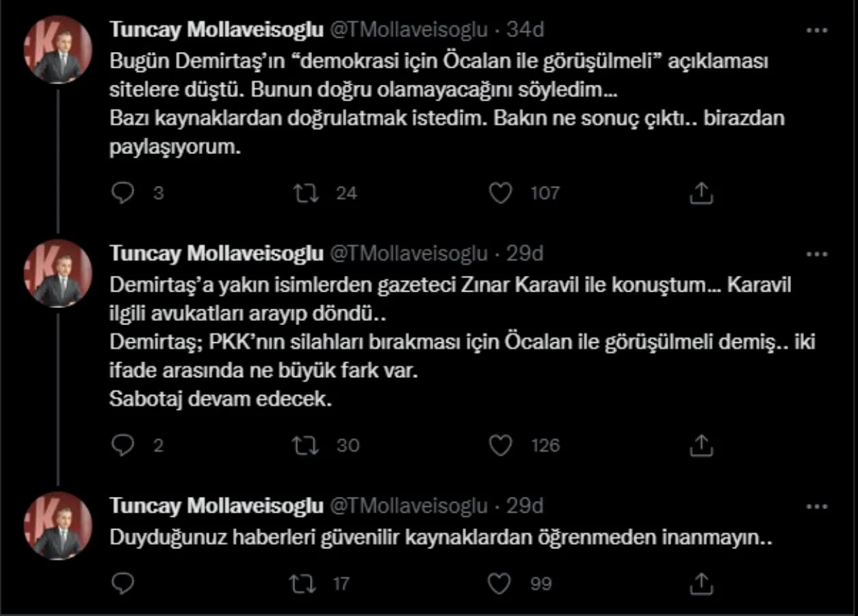Share the last tweet in thread
The width and height of the screenshot is (858, 616).
tap(701, 583)
